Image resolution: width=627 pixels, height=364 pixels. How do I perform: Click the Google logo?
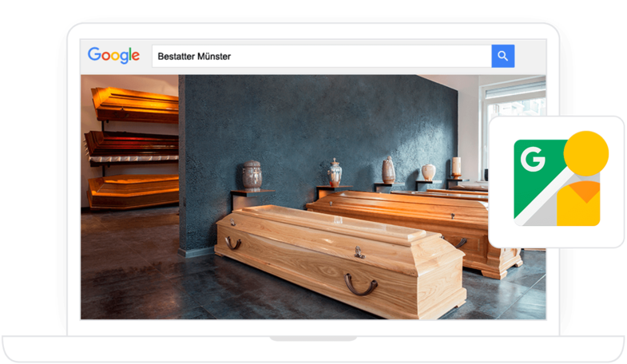(113, 56)
